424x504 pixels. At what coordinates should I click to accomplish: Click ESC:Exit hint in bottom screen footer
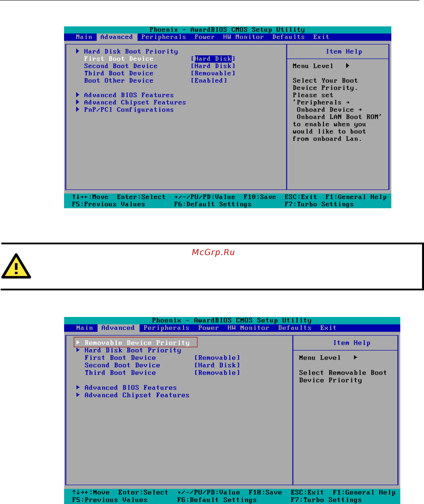307,493
